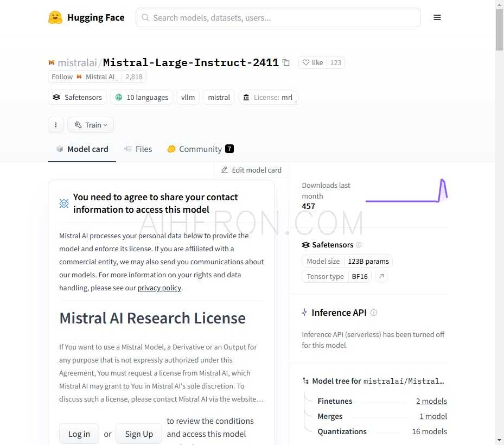Like the Mistral-Large-Instruct-2411 model
Viewport: 504px width, 445px height.
pos(312,62)
